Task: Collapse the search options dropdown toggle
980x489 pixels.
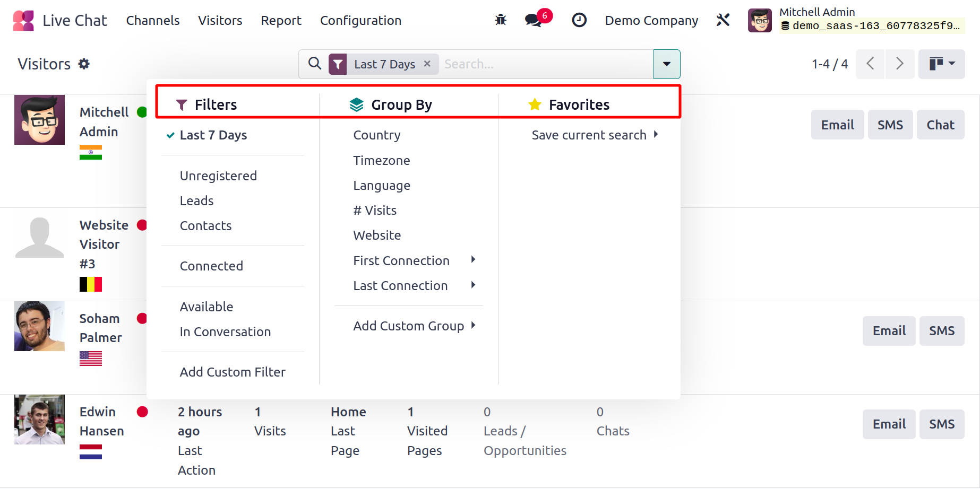Action: (667, 64)
